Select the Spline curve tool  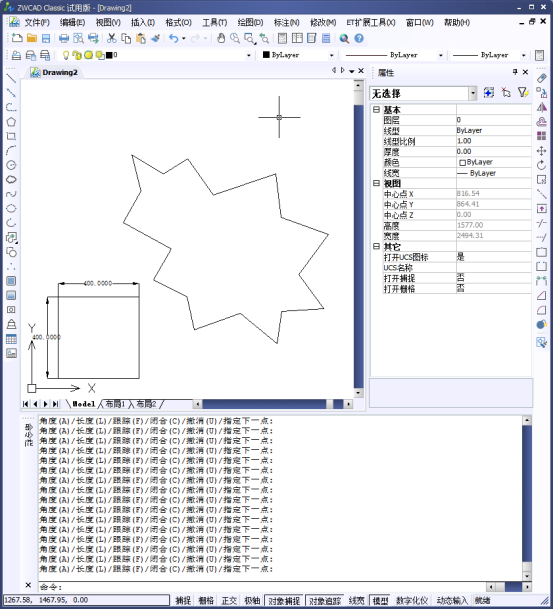pyautogui.click(x=11, y=194)
